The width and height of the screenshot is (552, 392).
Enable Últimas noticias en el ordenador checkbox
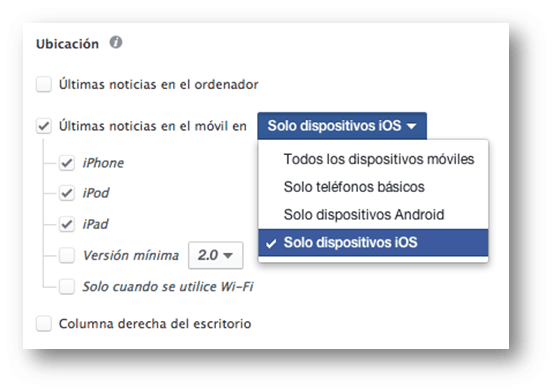coord(44,84)
